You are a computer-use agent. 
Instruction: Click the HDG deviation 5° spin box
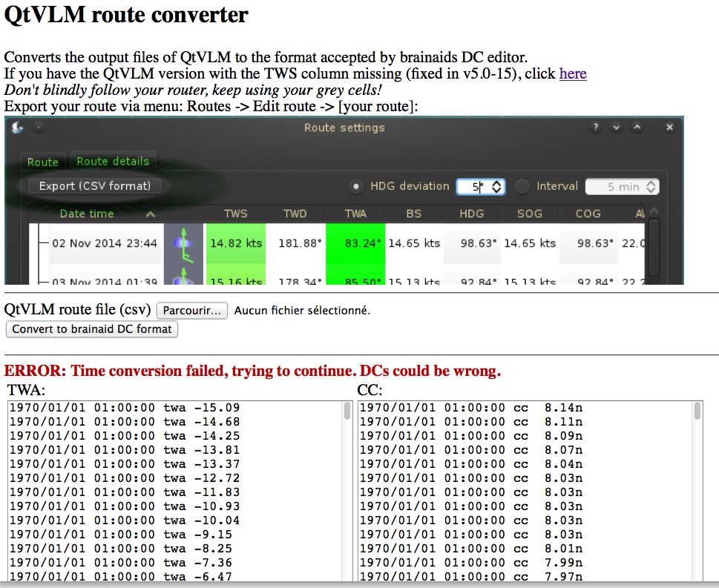click(481, 187)
